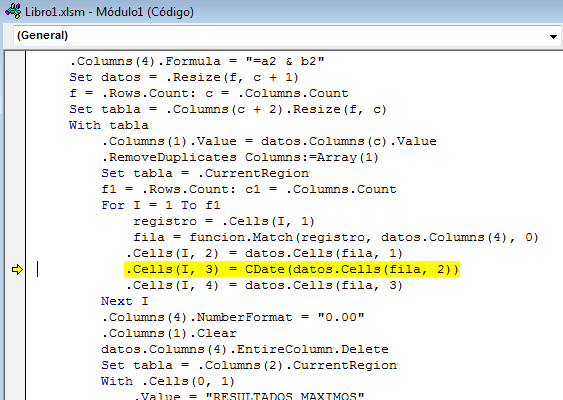Place cursor on 'With tabla' line

tap(109, 125)
